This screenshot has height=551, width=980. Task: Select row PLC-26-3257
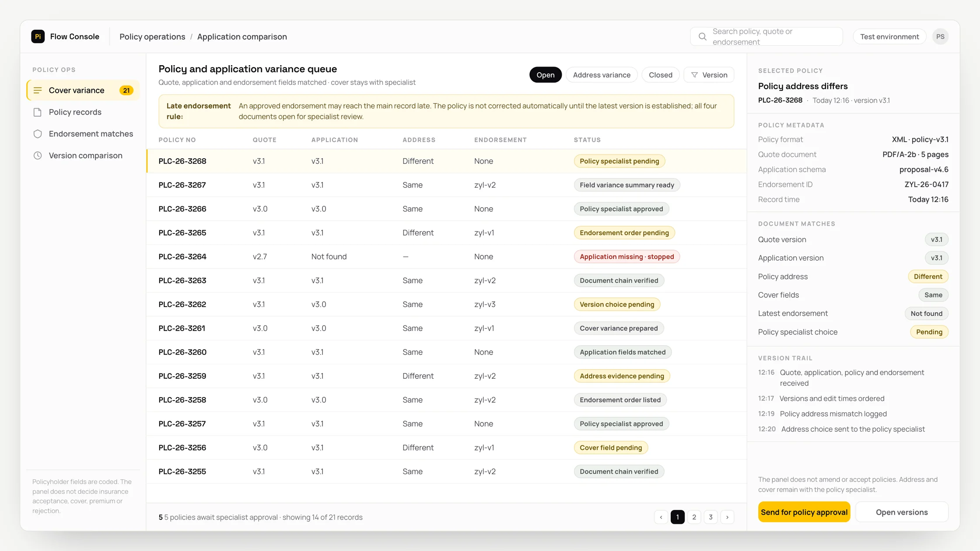[x=446, y=424]
